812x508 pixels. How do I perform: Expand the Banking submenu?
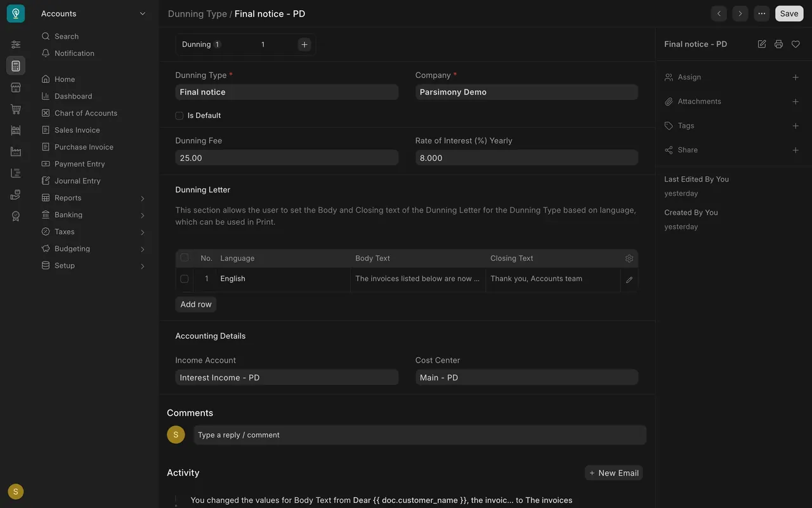point(142,215)
